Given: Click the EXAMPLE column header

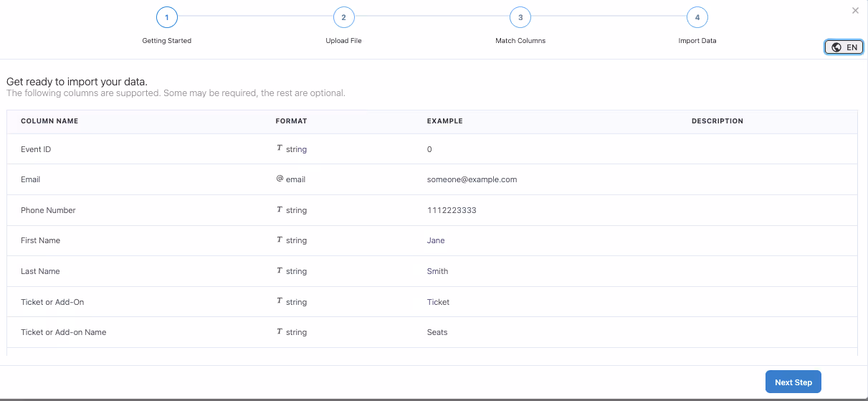Looking at the screenshot, I should point(445,121).
